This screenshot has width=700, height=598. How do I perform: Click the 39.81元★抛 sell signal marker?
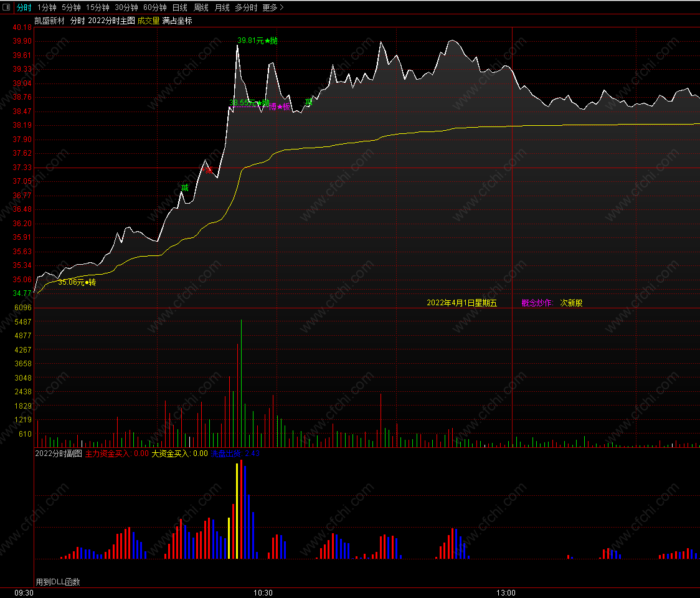click(257, 41)
